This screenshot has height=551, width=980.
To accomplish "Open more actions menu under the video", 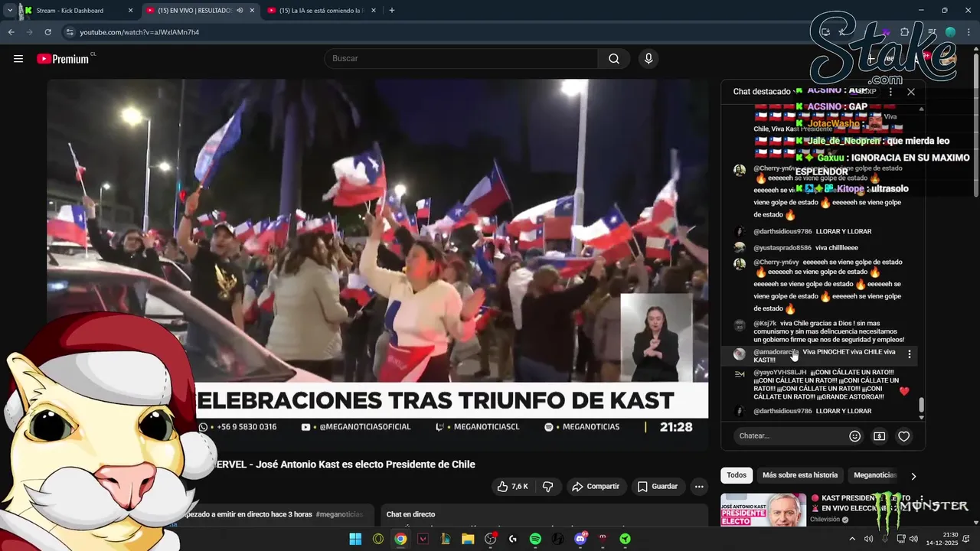I will (698, 487).
